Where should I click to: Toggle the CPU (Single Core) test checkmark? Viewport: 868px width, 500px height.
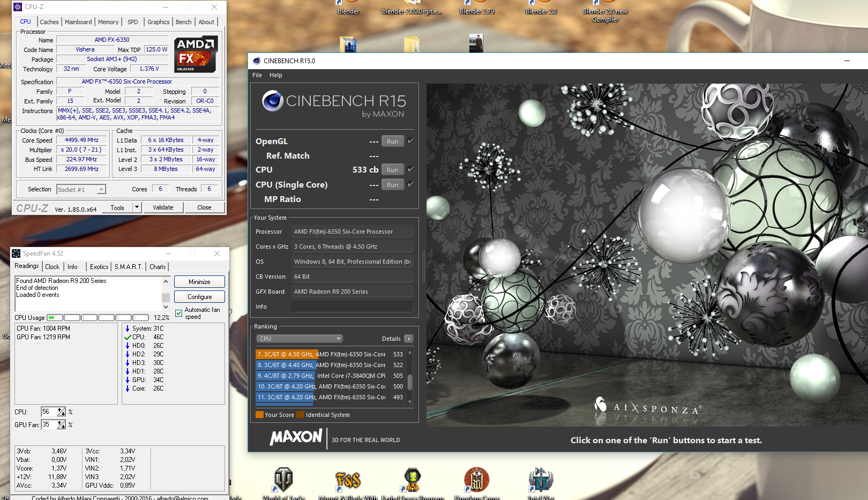[x=410, y=184]
